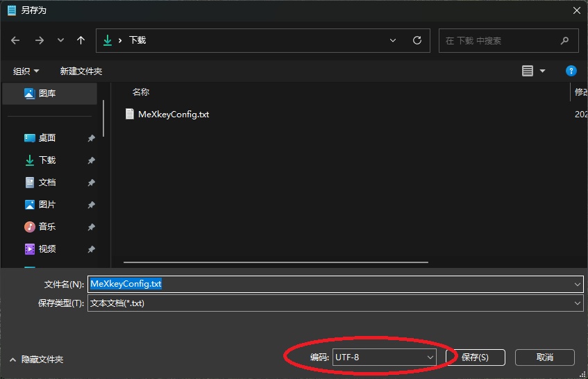This screenshot has width=588, height=379.
Task: Show recent locations dropdown chevron
Action: 60,40
